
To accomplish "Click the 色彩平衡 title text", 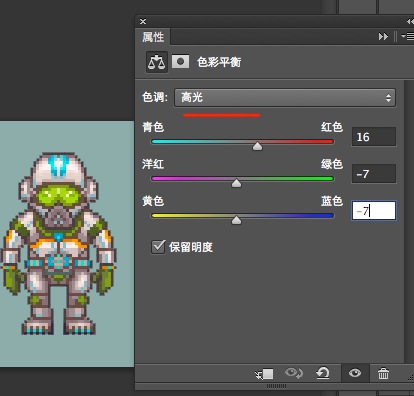I will 219,62.
